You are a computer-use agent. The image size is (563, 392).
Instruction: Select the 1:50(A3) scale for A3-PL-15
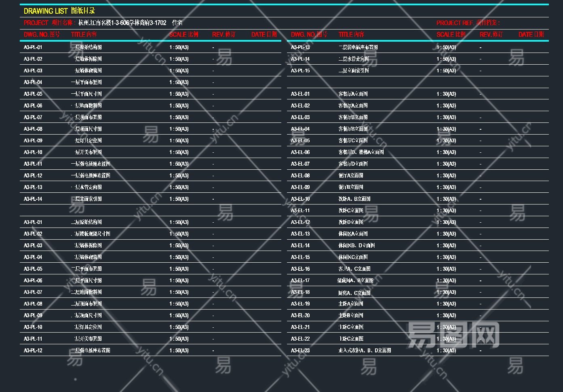[x=446, y=71]
